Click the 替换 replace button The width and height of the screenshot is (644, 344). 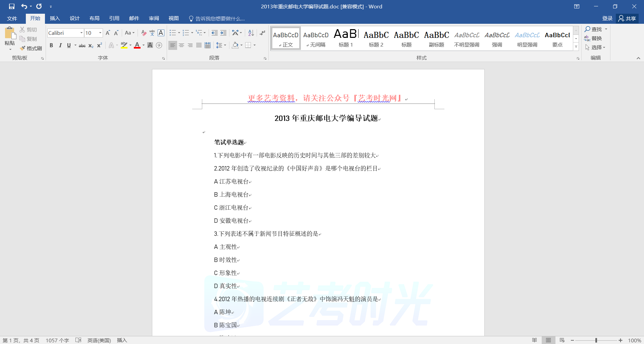tap(593, 38)
